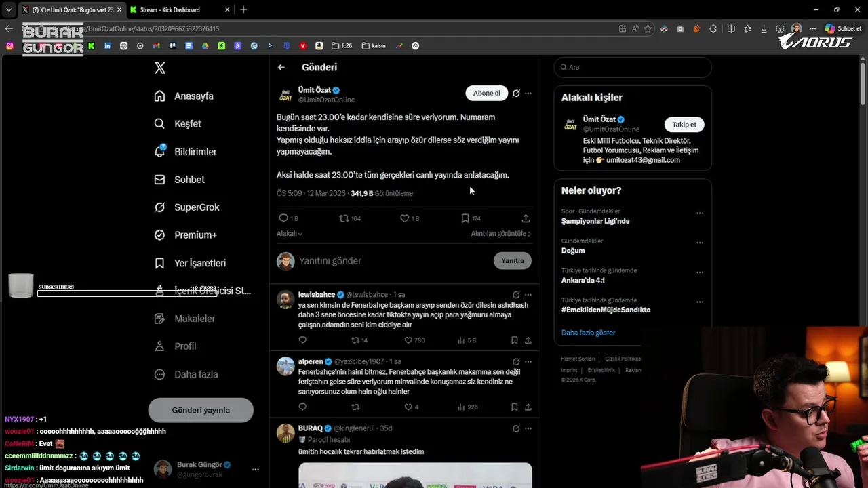Bookmark the main post showing 174
The width and height of the screenshot is (868, 488).
pos(465,218)
